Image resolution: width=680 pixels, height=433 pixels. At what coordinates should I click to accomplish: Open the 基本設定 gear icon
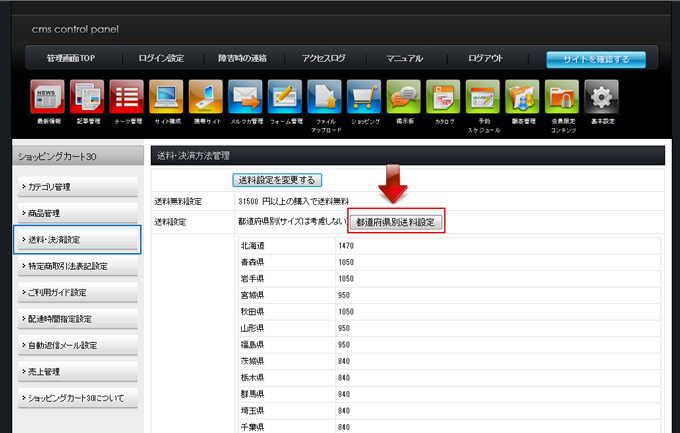(x=600, y=98)
